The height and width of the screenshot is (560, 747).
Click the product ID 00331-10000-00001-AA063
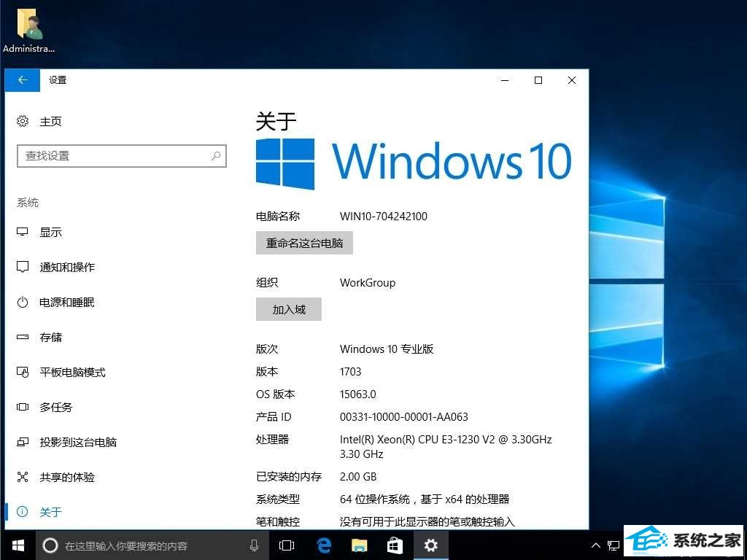pos(404,416)
